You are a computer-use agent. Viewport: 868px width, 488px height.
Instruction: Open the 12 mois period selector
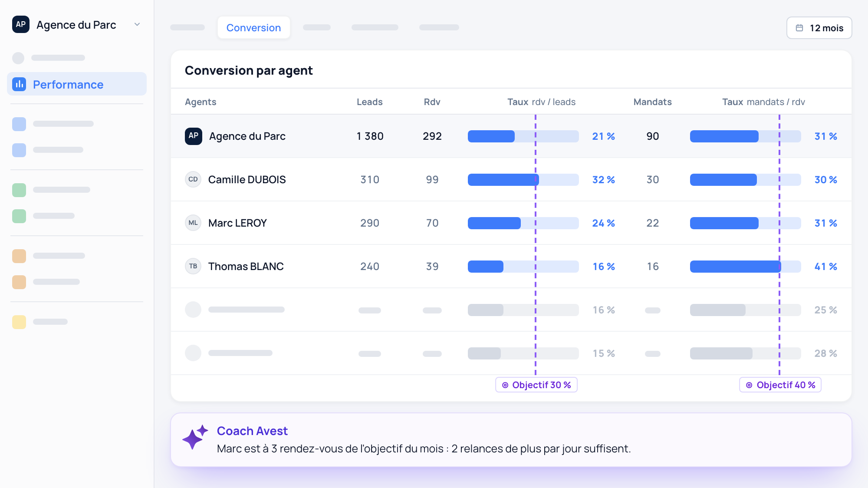[819, 28]
